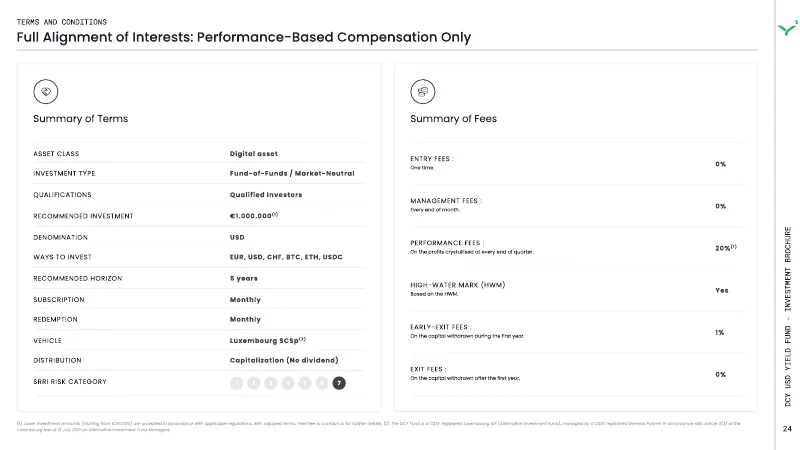This screenshot has width=800, height=450.
Task: Click the Summary of Terms handshake icon
Action: click(x=46, y=92)
